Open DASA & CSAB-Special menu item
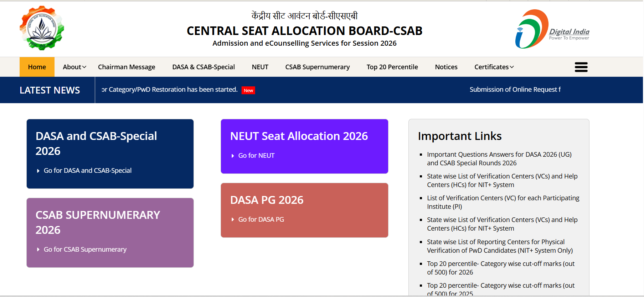644x297 pixels. (x=203, y=67)
